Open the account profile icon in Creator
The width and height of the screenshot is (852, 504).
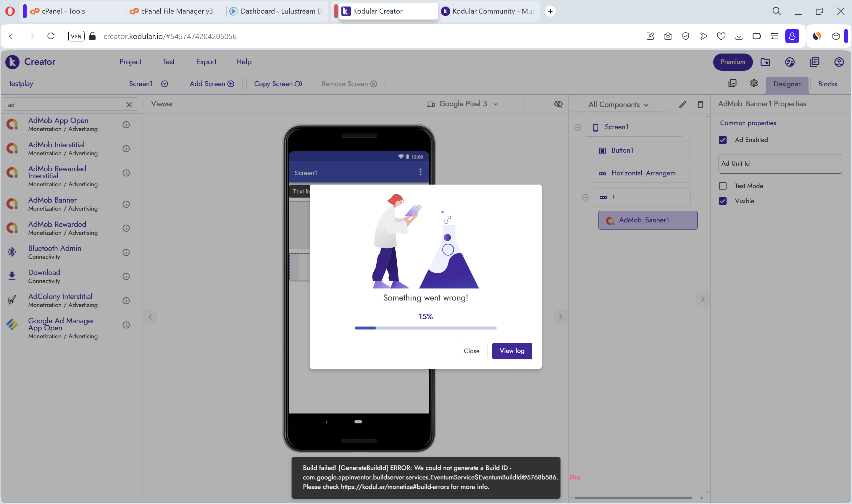pyautogui.click(x=839, y=62)
